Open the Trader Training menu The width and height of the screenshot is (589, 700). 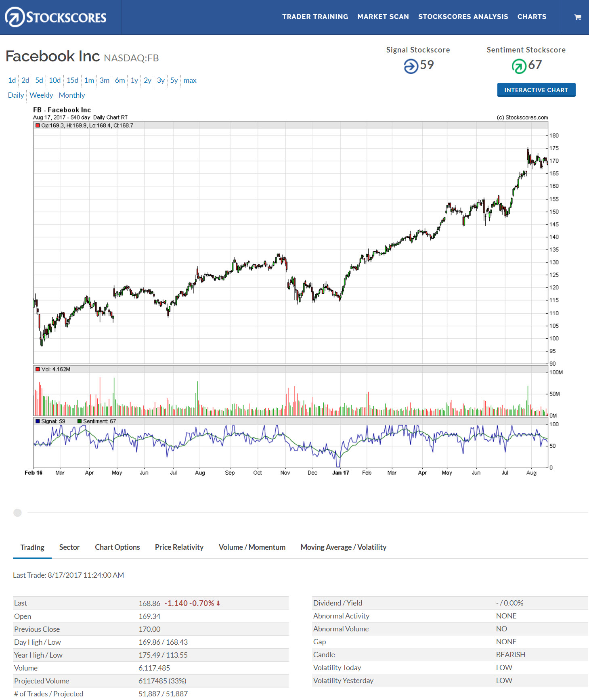tap(315, 17)
